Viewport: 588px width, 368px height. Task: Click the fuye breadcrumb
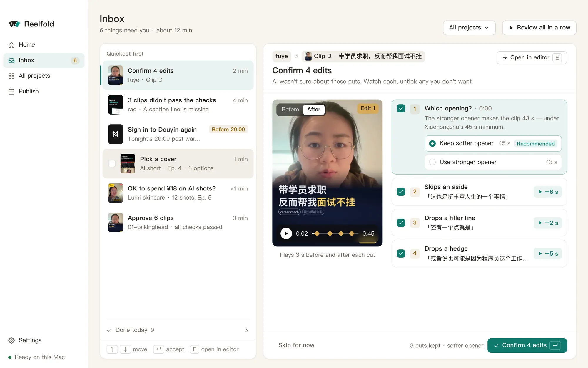[x=282, y=56]
